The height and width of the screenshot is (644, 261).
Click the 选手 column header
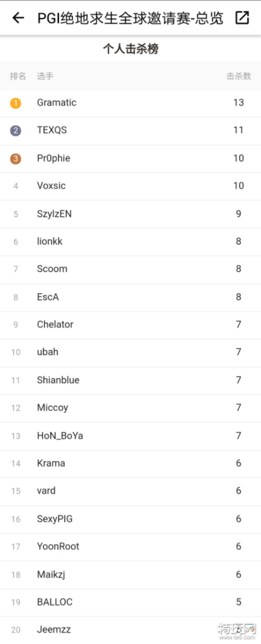45,76
